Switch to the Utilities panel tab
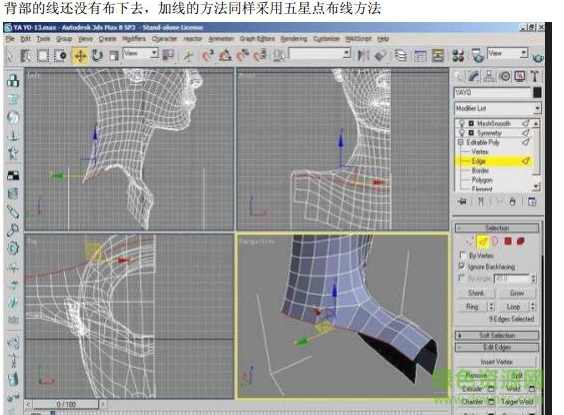 535,76
